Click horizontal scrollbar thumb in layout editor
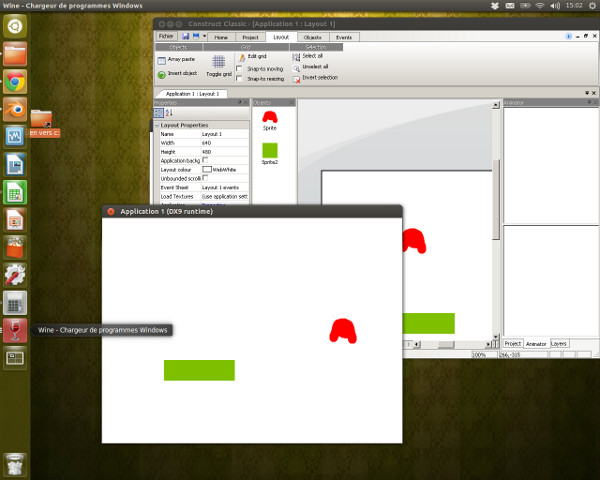Screen dimensions: 600x480 tap(446, 344)
